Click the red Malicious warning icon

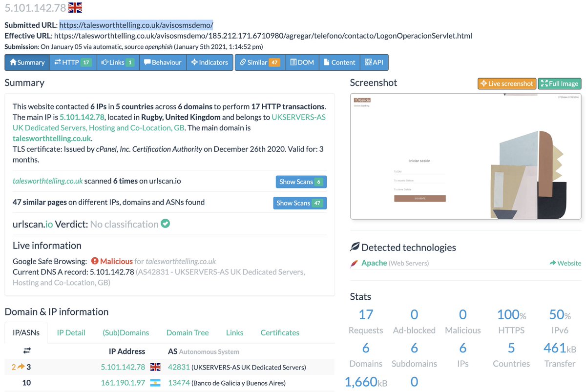95,261
